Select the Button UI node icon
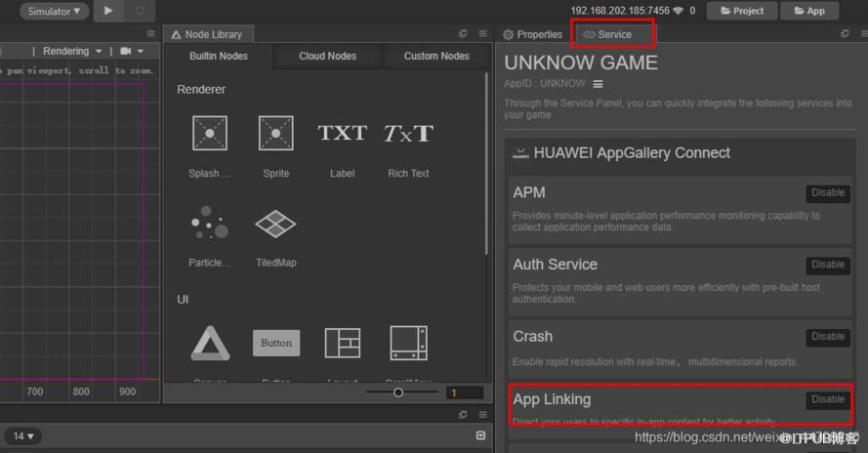Viewport: 868px width, 453px height. [x=276, y=343]
